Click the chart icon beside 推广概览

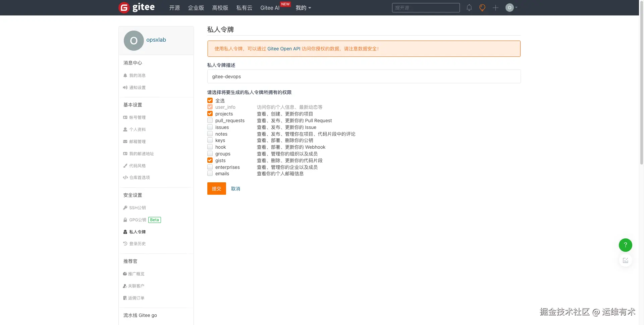point(125,274)
